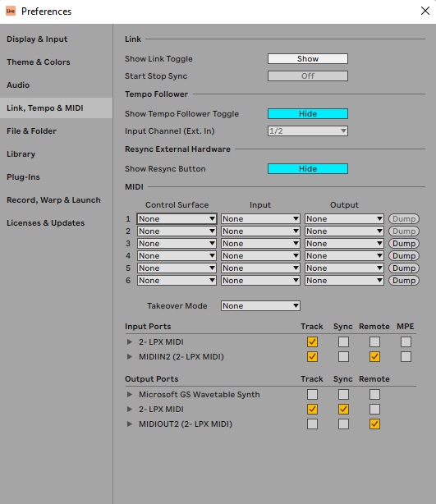Expand Microsoft GS Wavetable Synth output port
This screenshot has height=504, width=436.
coord(129,394)
